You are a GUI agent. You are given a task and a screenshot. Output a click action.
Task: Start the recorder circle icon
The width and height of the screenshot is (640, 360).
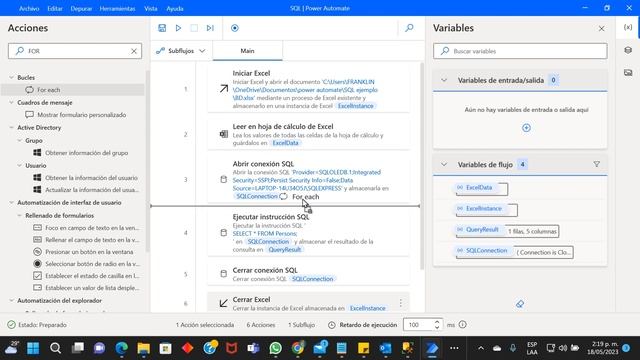pos(235,28)
